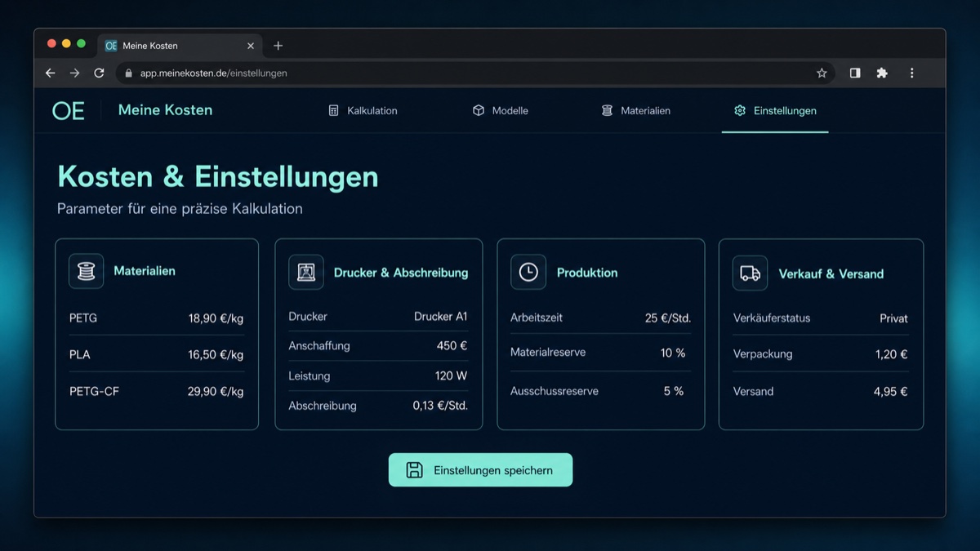Click the calculator icon next to Kalkulation
Screen dimensions: 980x551
[333, 110]
